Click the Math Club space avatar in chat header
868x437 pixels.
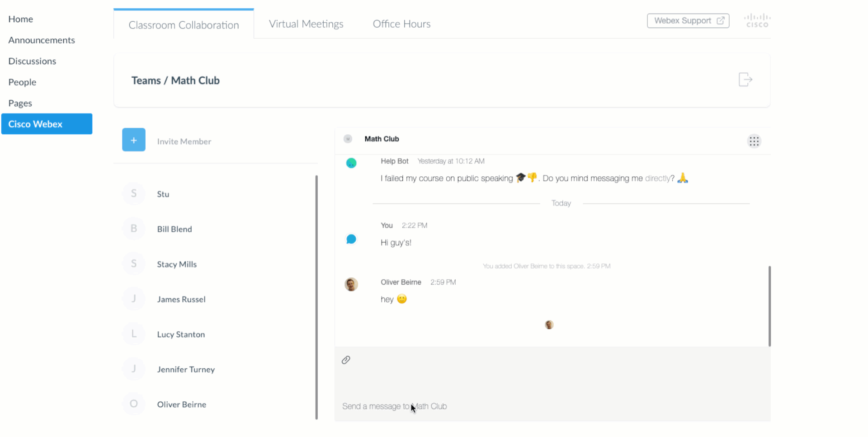pos(348,139)
